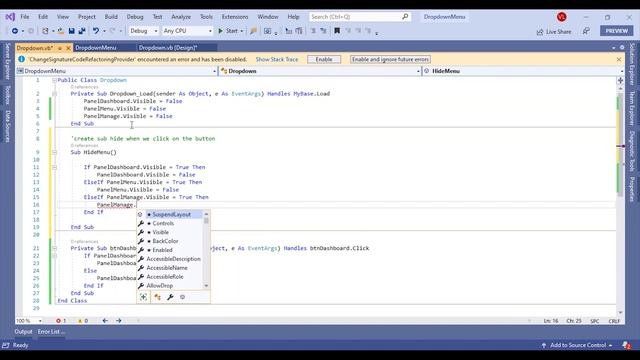Image resolution: width=640 pixels, height=360 pixels.
Task: Switch to the DropdownMenu tab
Action: [x=96, y=48]
